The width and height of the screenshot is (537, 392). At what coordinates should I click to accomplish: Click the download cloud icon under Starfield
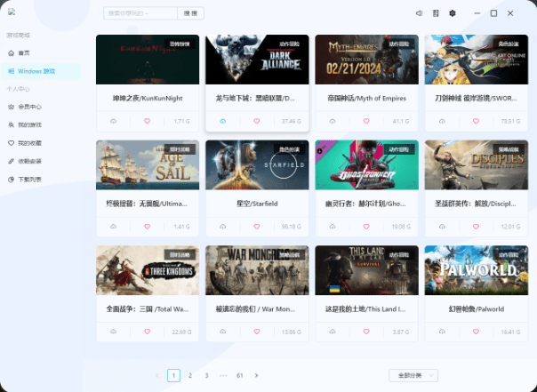point(223,227)
